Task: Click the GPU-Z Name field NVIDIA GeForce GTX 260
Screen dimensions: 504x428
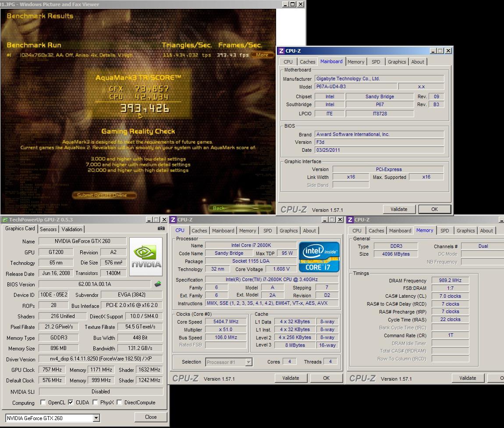Action: tap(82, 241)
